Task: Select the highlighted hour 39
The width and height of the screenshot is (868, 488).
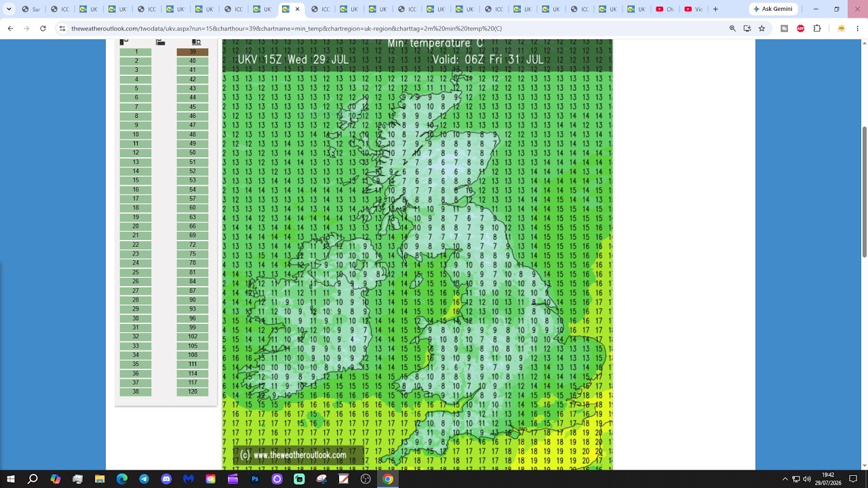Action: pos(193,52)
